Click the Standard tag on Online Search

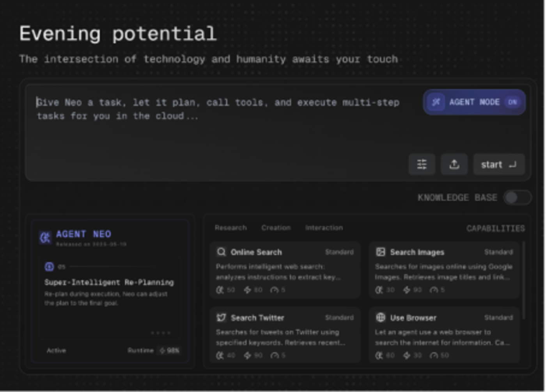(x=339, y=252)
